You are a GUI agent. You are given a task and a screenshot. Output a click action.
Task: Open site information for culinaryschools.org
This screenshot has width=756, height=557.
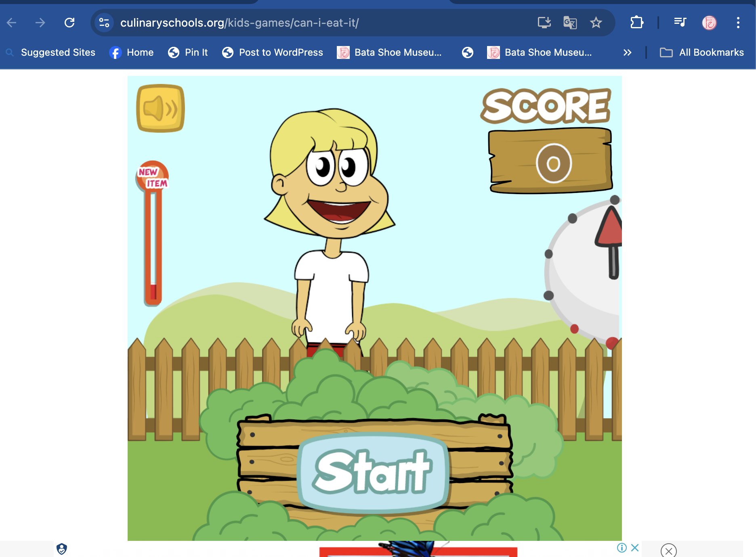tap(104, 23)
